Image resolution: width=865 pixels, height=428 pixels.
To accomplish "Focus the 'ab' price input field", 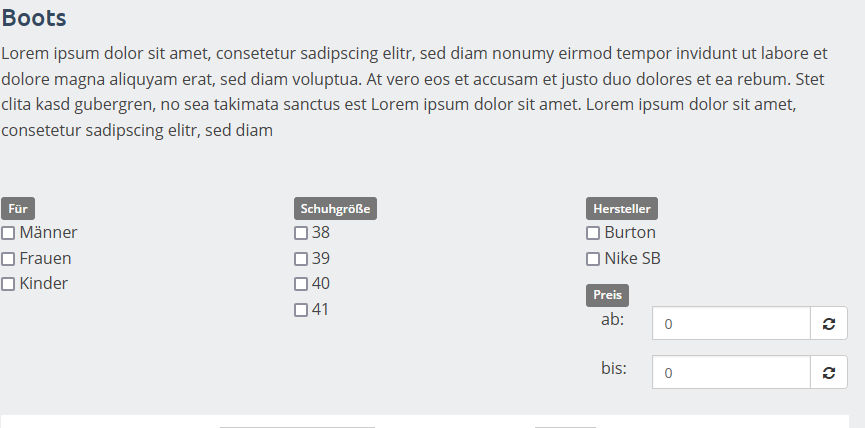I will tap(731, 324).
